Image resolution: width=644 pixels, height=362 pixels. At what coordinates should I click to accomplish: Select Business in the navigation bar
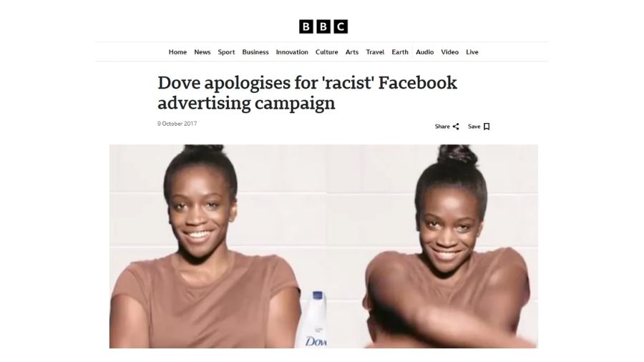255,52
